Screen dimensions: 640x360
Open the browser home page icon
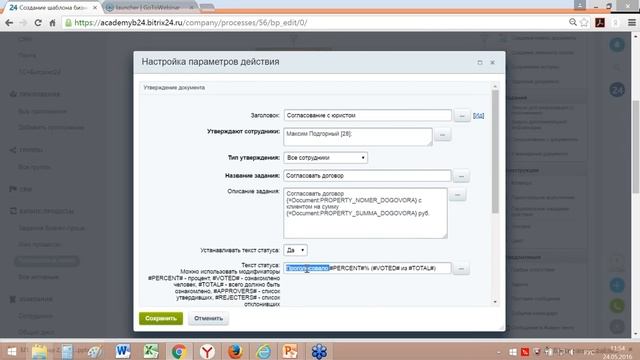[52, 23]
